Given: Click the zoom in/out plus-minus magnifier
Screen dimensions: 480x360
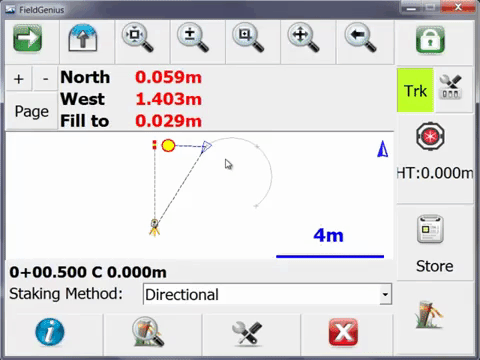Looking at the screenshot, I should click(193, 38).
